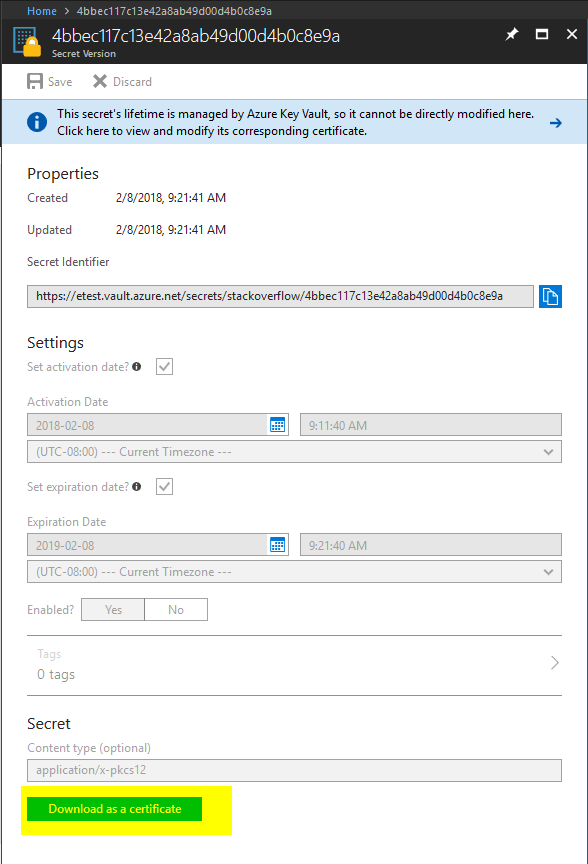588x864 pixels.
Task: Uncheck the Set activation date checkbox
Action: coord(164,367)
